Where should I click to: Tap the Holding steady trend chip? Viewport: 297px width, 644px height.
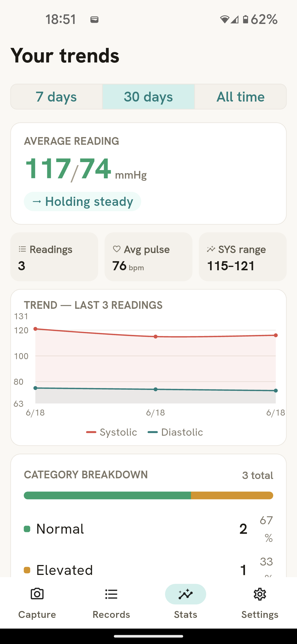point(82,201)
